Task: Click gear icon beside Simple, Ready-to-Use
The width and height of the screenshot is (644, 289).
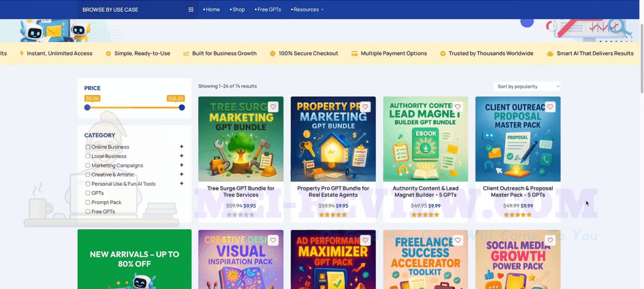Action: point(108,54)
